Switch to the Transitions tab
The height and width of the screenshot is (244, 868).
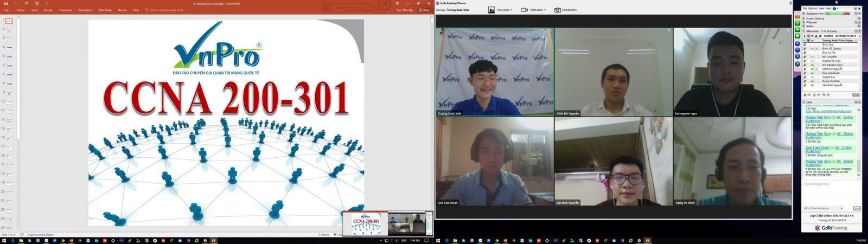tap(65, 10)
